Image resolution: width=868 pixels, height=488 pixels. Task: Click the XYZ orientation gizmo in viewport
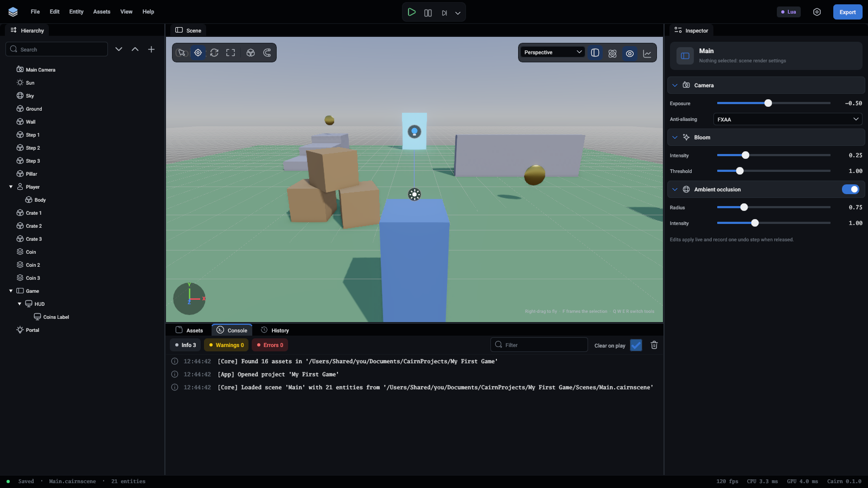[x=189, y=299]
